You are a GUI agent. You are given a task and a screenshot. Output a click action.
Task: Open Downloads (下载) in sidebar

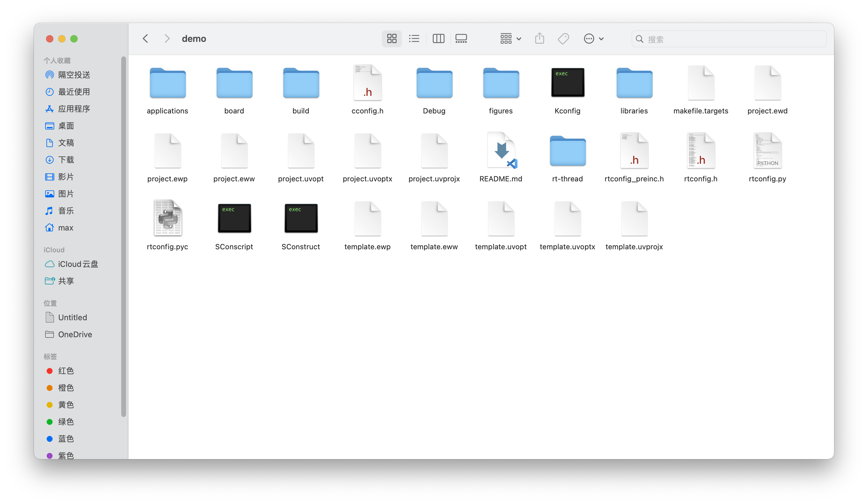click(x=66, y=160)
